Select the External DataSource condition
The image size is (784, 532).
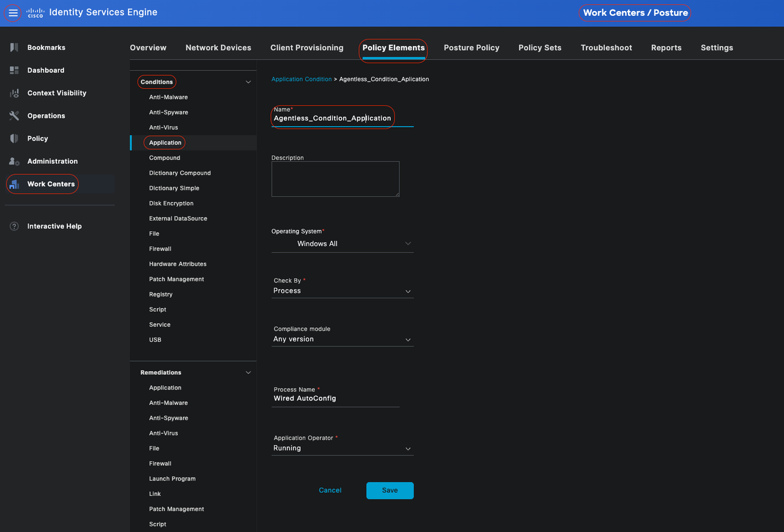[x=178, y=218]
